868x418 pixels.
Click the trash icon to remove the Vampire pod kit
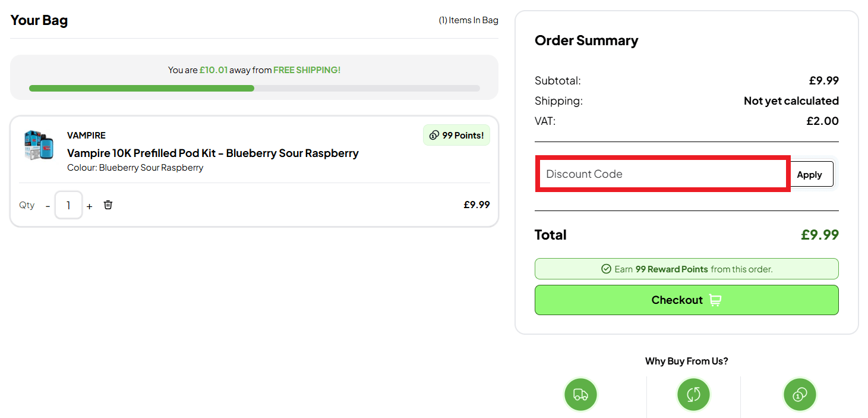(108, 205)
